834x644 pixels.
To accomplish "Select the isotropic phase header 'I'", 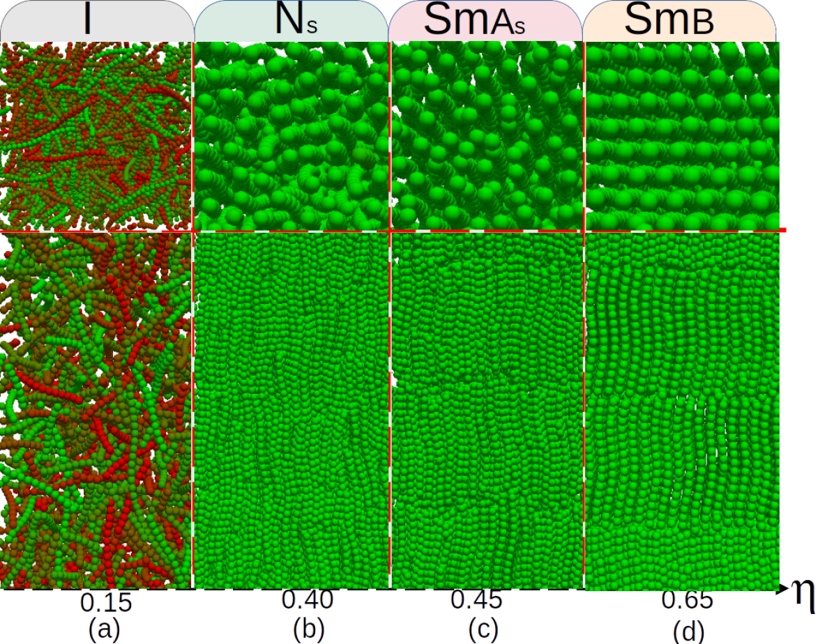I will [x=97, y=21].
